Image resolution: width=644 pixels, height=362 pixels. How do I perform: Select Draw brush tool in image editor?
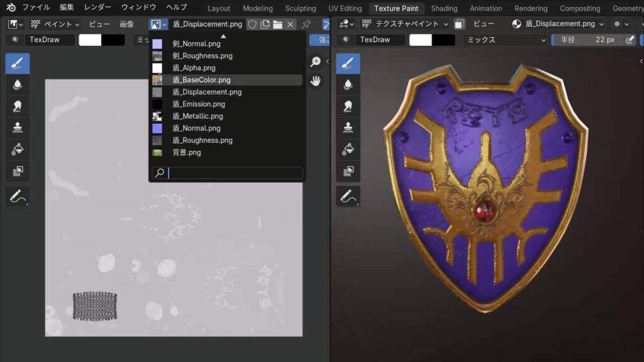click(x=17, y=63)
